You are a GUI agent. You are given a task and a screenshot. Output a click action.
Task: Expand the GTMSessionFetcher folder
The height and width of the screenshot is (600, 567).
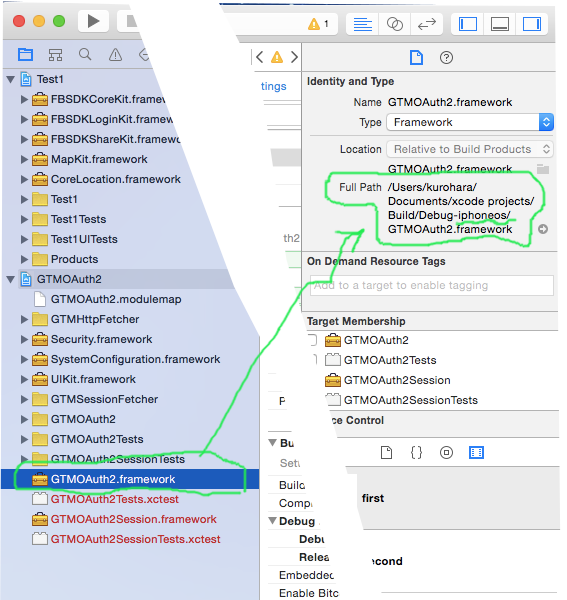tap(24, 399)
